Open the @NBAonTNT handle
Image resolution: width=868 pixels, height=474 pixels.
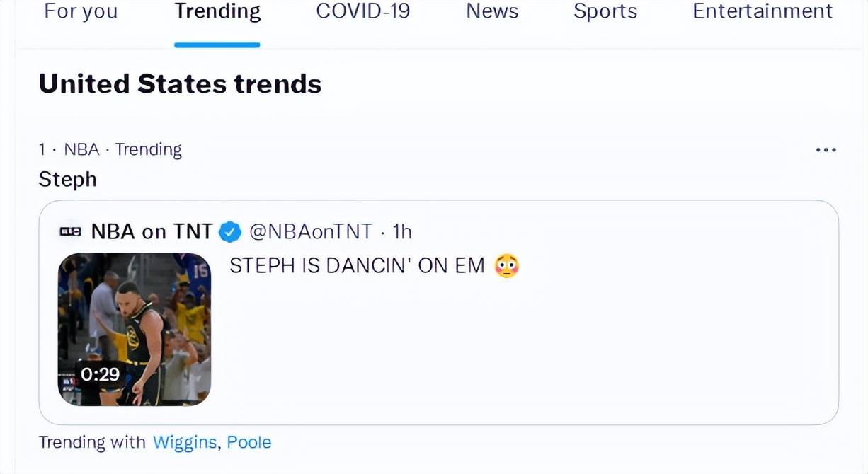click(x=311, y=231)
